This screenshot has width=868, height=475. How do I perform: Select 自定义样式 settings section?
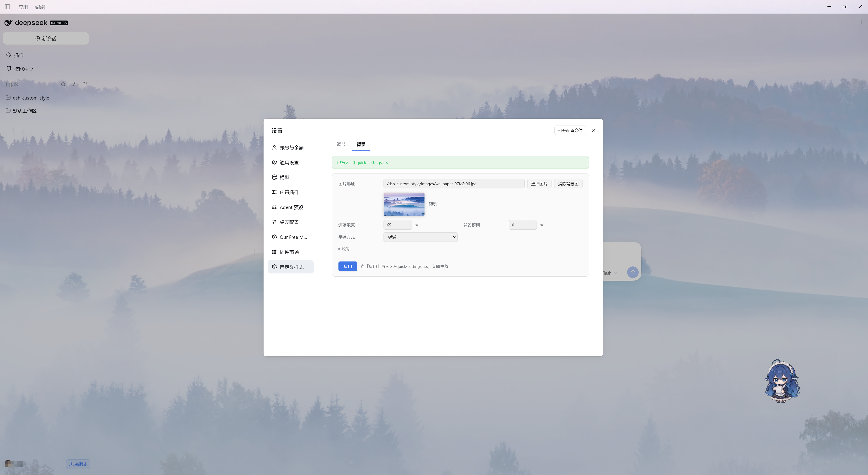coord(290,267)
